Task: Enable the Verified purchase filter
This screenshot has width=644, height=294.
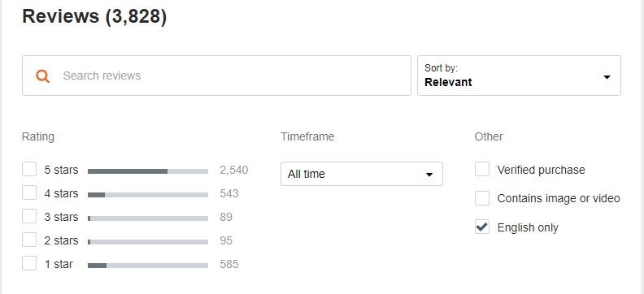Action: 482,169
